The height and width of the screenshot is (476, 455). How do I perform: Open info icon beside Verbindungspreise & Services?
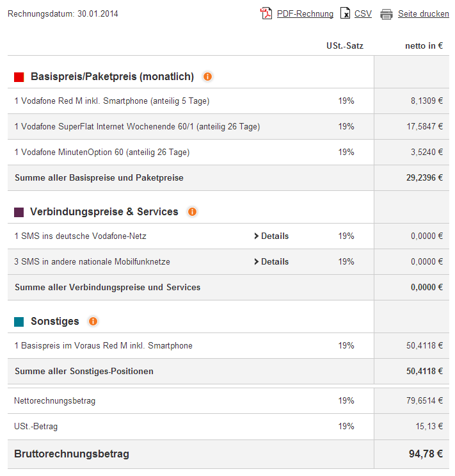pos(192,212)
